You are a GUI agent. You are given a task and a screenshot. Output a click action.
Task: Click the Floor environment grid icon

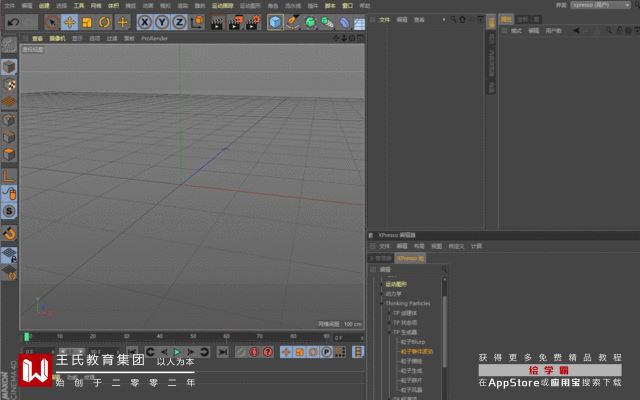tap(359, 24)
